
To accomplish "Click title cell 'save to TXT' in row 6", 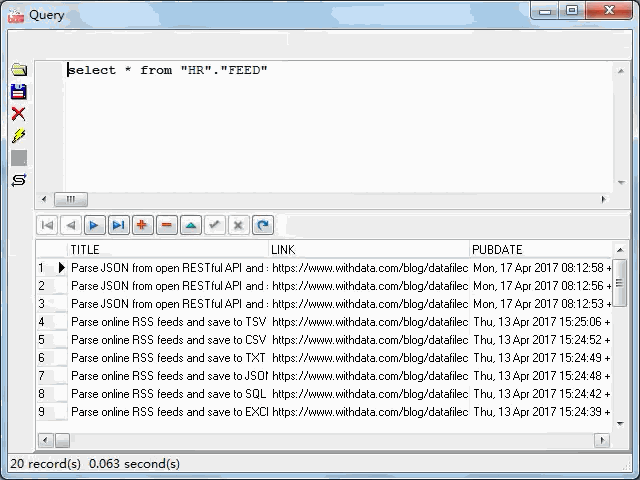I will point(169,358).
